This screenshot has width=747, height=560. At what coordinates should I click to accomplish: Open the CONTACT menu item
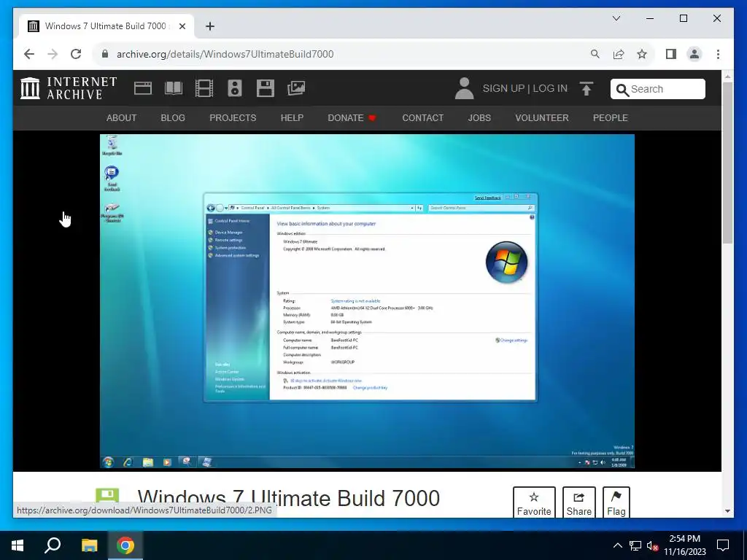pos(423,117)
